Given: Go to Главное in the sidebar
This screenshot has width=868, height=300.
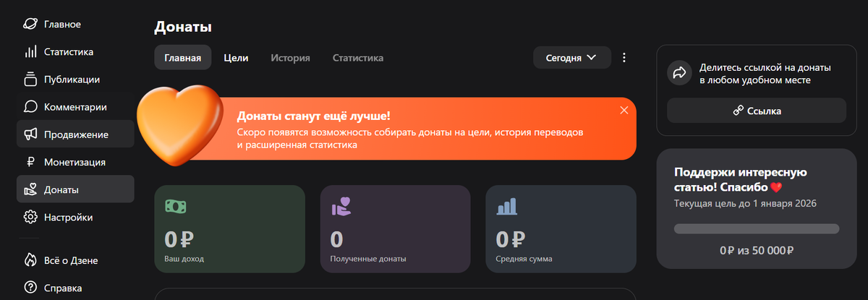Looking at the screenshot, I should [x=75, y=25].
